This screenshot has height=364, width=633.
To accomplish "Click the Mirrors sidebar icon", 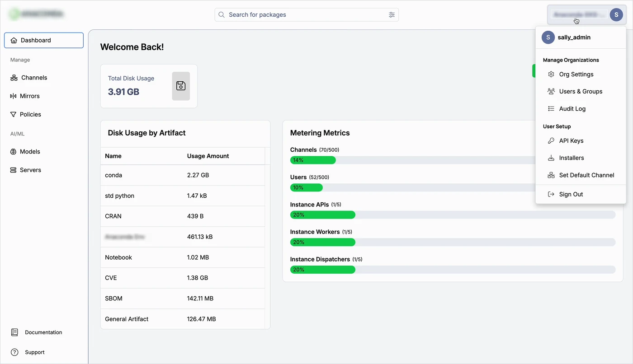I will (x=13, y=96).
